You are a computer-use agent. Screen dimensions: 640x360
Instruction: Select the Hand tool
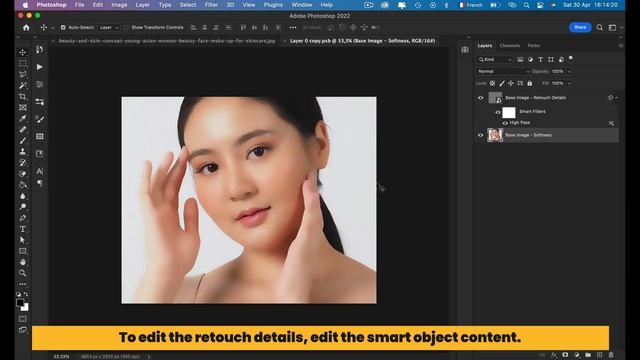(x=23, y=262)
